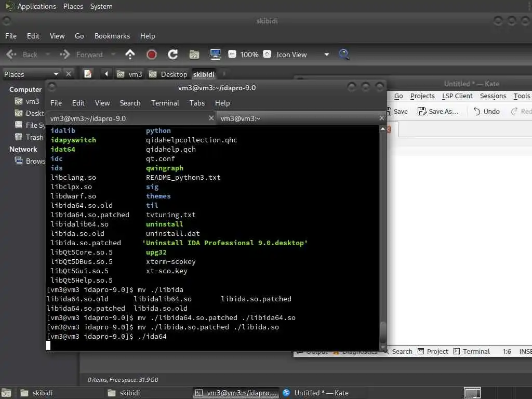Open Kate's Terminal bottom panel
This screenshot has height=399, width=532.
point(472,352)
